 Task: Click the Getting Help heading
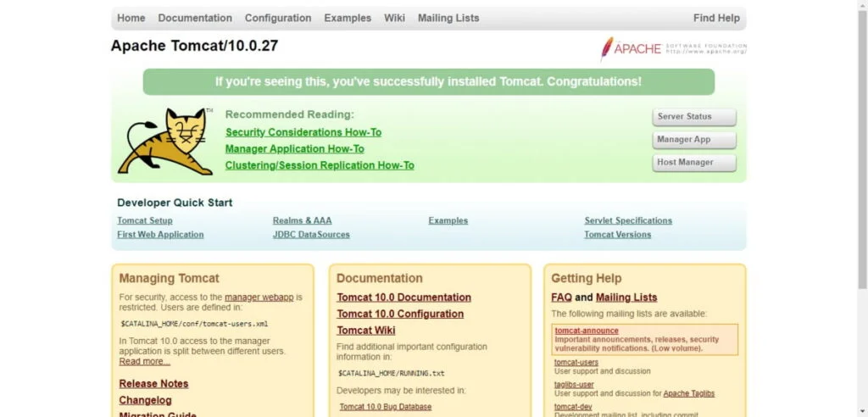587,278
